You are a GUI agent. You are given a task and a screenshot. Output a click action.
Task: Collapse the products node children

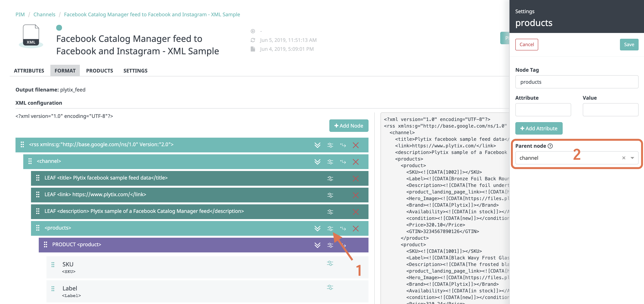point(317,228)
